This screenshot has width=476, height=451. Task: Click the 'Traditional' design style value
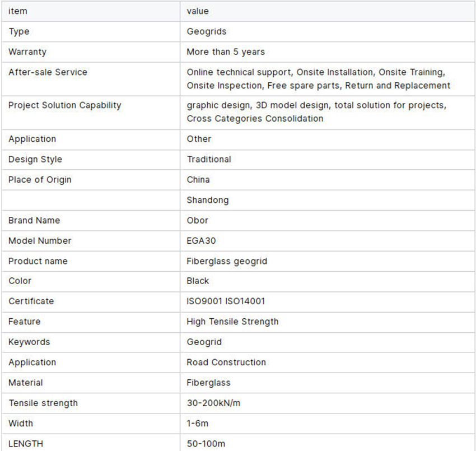(209, 159)
